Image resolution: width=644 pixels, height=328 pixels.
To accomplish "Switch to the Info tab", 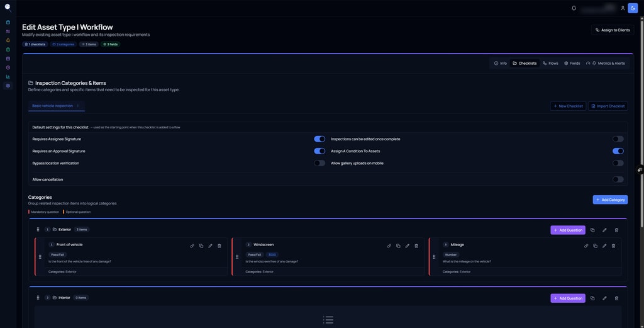I will [x=501, y=64].
